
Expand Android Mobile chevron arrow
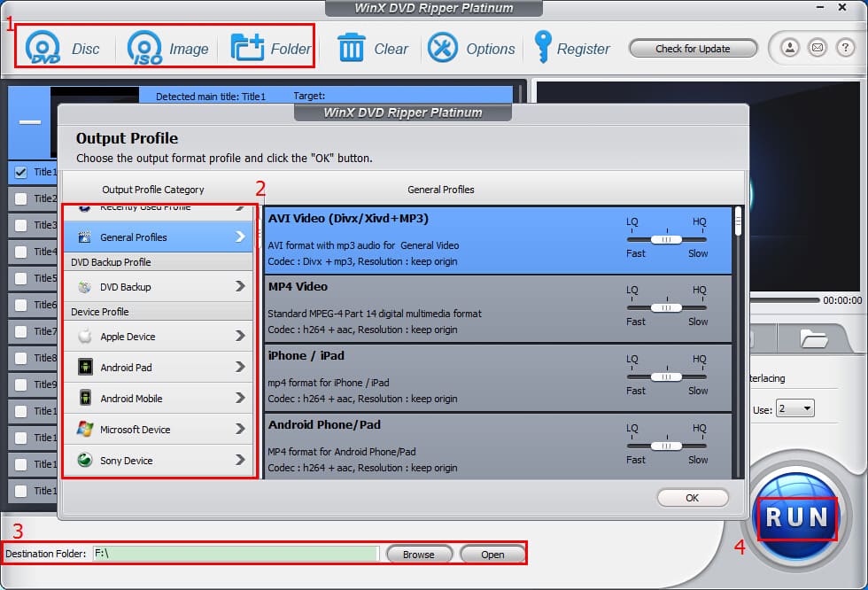(240, 398)
